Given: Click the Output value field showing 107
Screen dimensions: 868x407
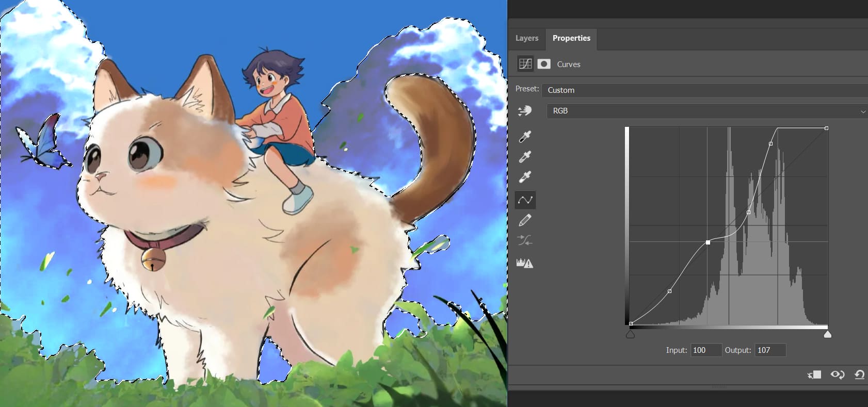Looking at the screenshot, I should point(770,350).
